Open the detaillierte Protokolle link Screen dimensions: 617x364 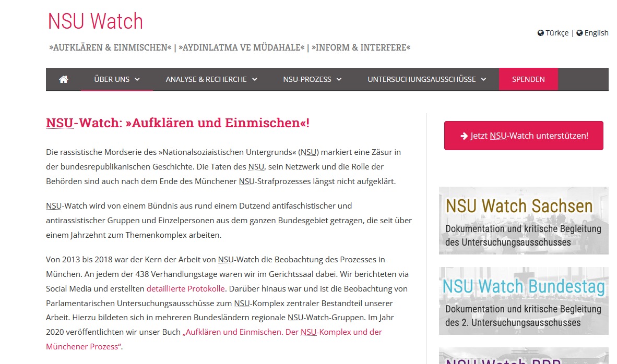[x=186, y=289]
